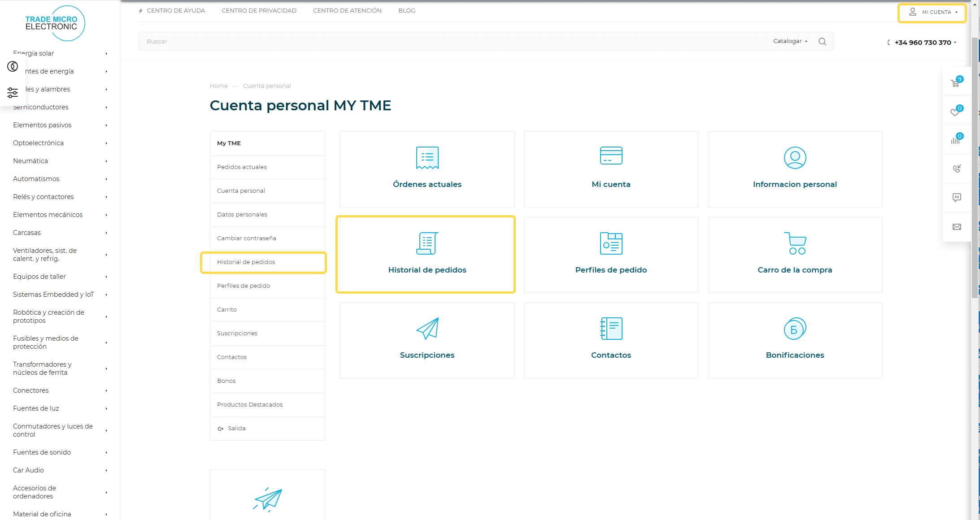The image size is (980, 520).
Task: Click the Home breadcrumb link
Action: tap(218, 86)
